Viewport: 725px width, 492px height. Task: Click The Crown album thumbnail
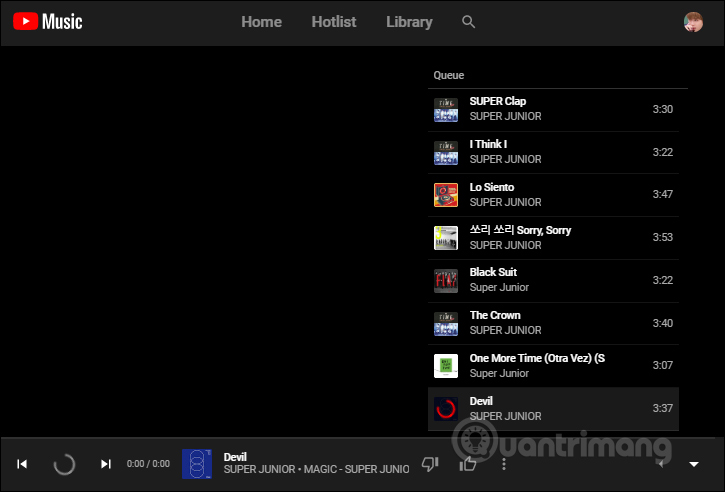(x=446, y=324)
